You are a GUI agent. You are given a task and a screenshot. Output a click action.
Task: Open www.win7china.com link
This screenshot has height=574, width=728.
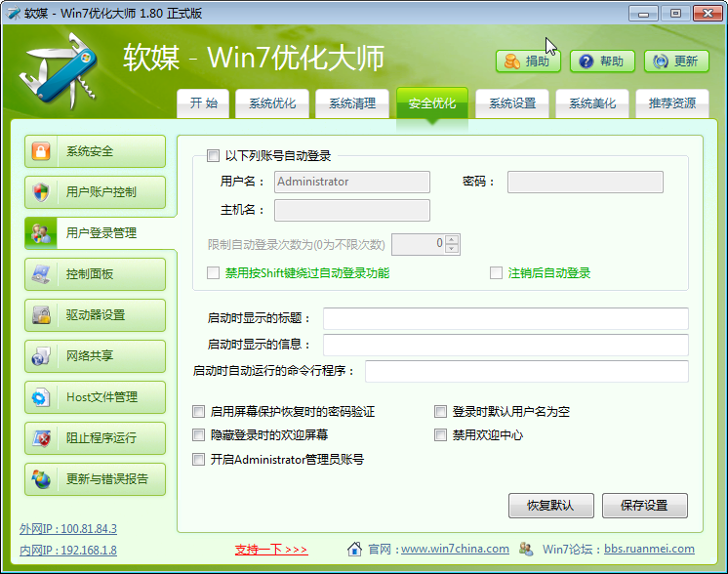tap(455, 549)
